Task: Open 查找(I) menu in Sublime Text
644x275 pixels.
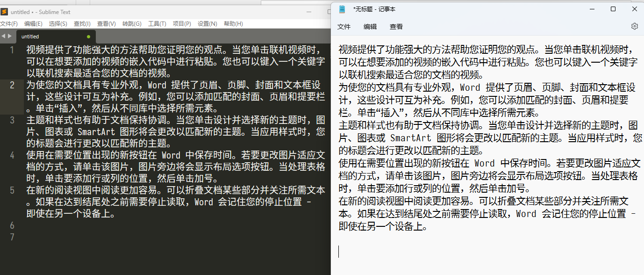Action: [82, 24]
